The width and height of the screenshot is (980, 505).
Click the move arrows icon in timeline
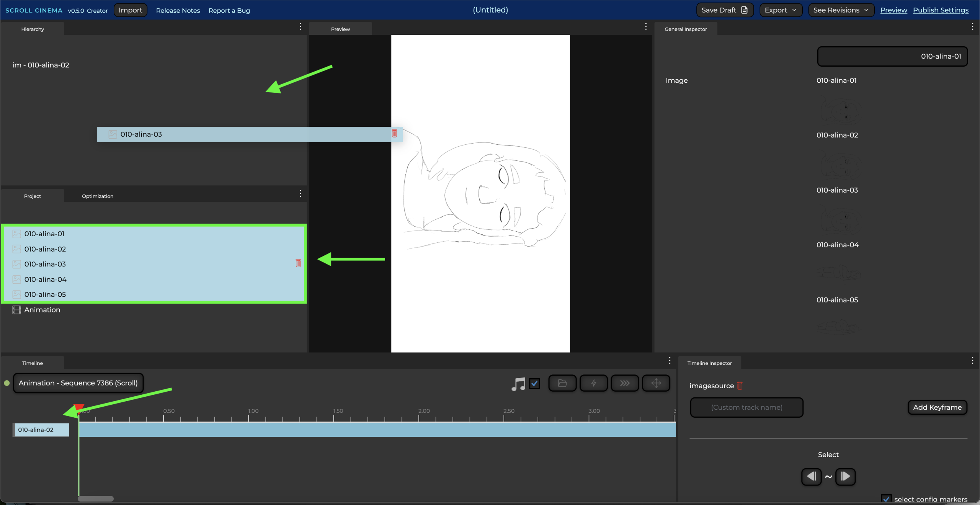click(x=656, y=383)
